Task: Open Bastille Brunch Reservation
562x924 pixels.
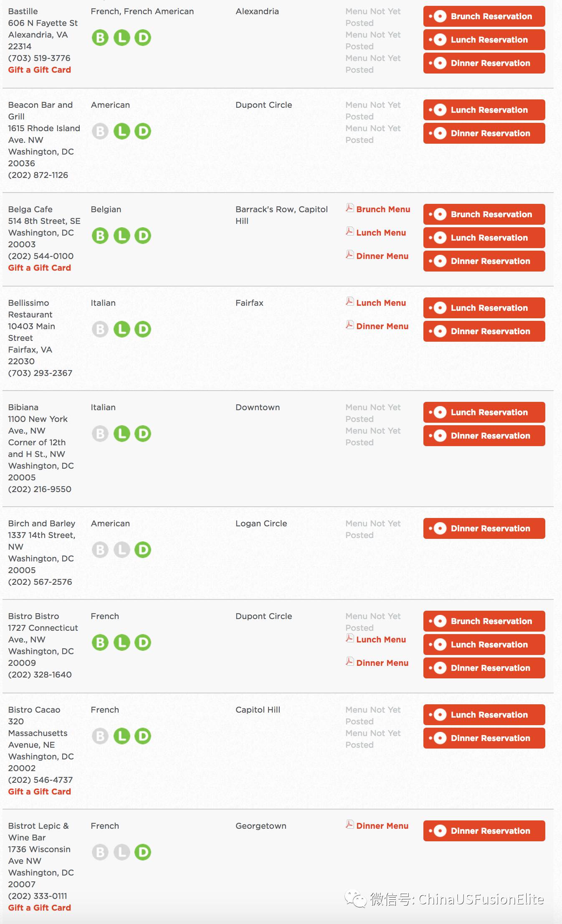Action: pos(484,16)
